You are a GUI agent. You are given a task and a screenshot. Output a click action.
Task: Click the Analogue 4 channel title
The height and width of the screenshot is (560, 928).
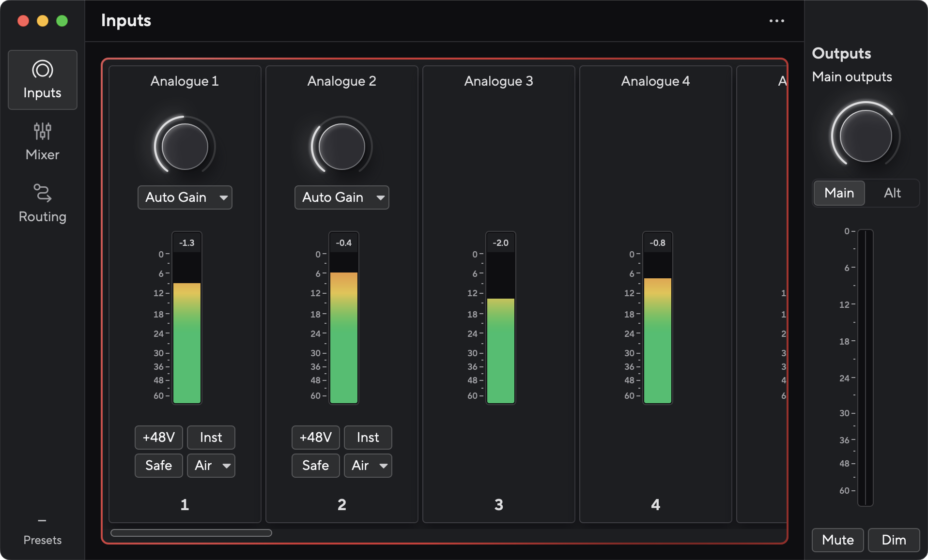656,81
